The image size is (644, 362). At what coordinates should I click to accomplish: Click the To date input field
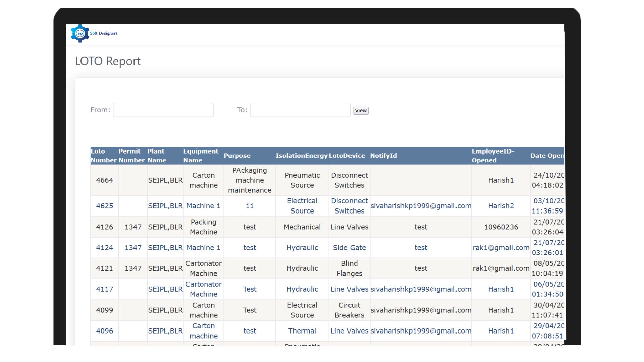pyautogui.click(x=300, y=110)
